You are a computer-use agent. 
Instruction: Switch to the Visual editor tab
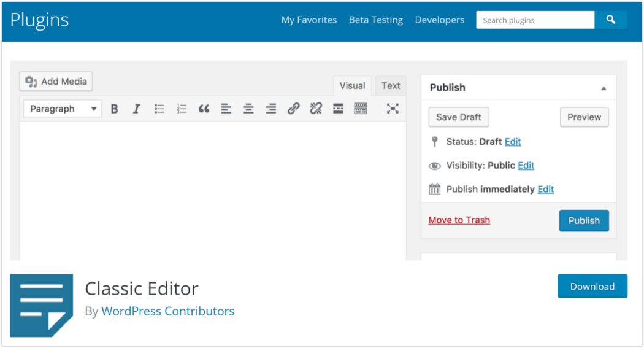pos(352,86)
